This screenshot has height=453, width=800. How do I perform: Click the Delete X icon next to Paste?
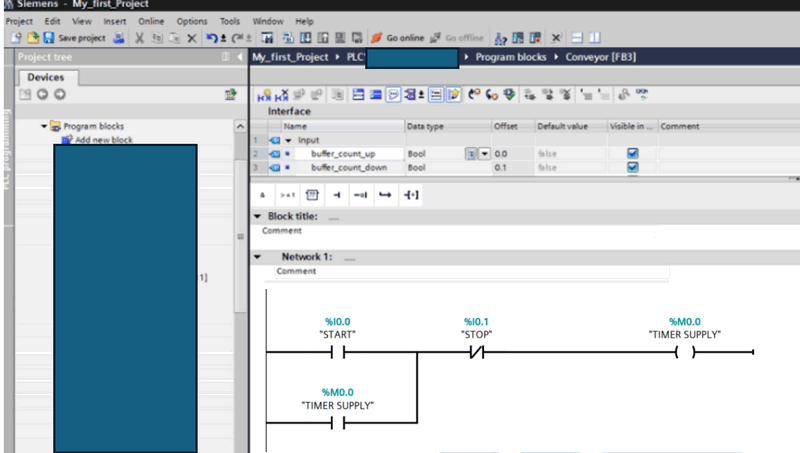coord(192,38)
